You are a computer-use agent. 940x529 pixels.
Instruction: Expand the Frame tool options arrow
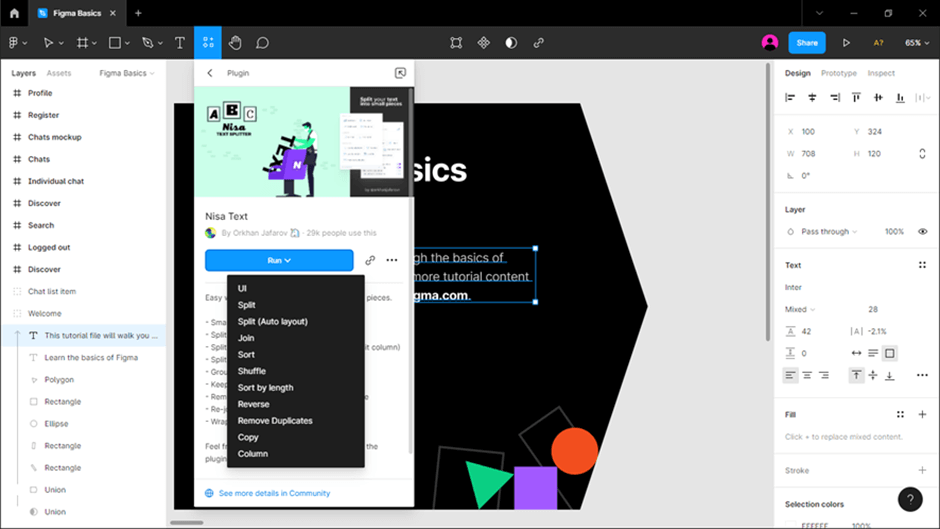click(95, 43)
